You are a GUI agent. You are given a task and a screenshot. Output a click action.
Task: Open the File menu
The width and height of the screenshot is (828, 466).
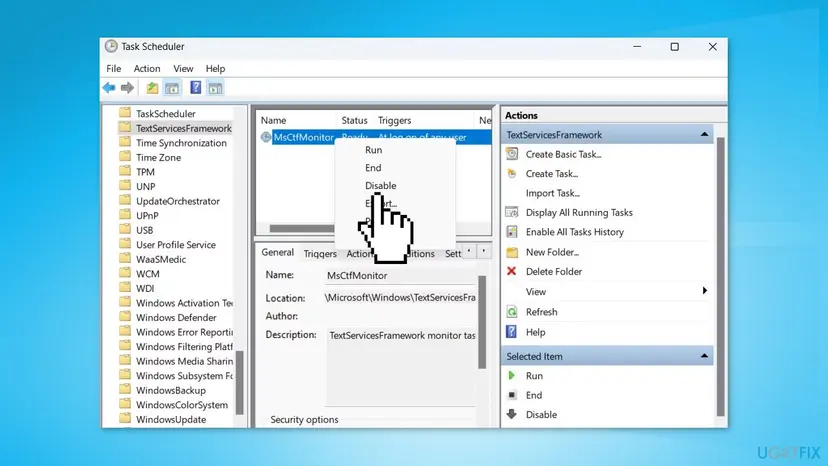114,69
